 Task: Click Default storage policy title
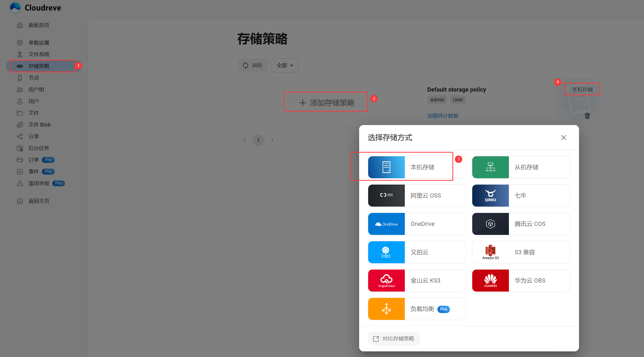[x=456, y=89]
